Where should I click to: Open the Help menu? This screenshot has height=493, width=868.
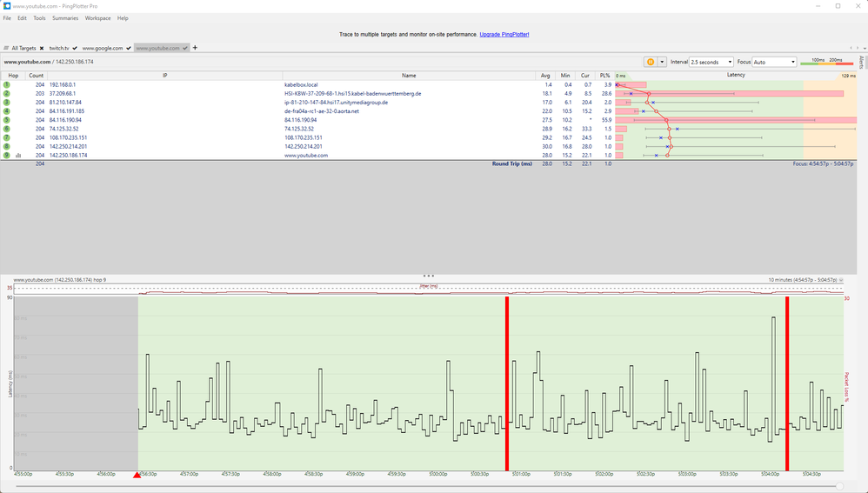pyautogui.click(x=123, y=18)
